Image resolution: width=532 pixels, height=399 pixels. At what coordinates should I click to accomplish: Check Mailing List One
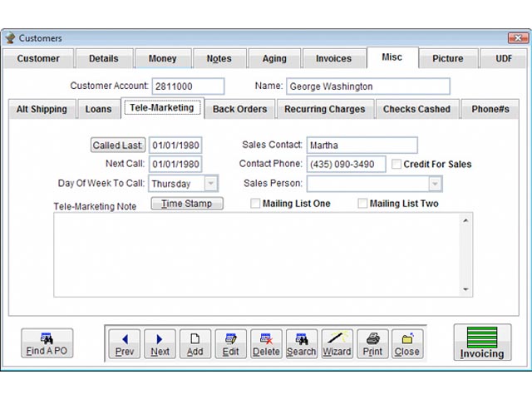click(255, 203)
